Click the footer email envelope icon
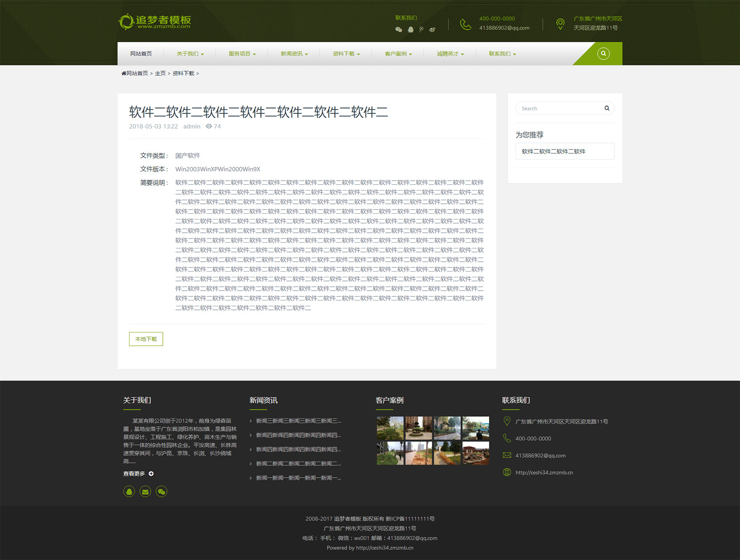 (145, 491)
